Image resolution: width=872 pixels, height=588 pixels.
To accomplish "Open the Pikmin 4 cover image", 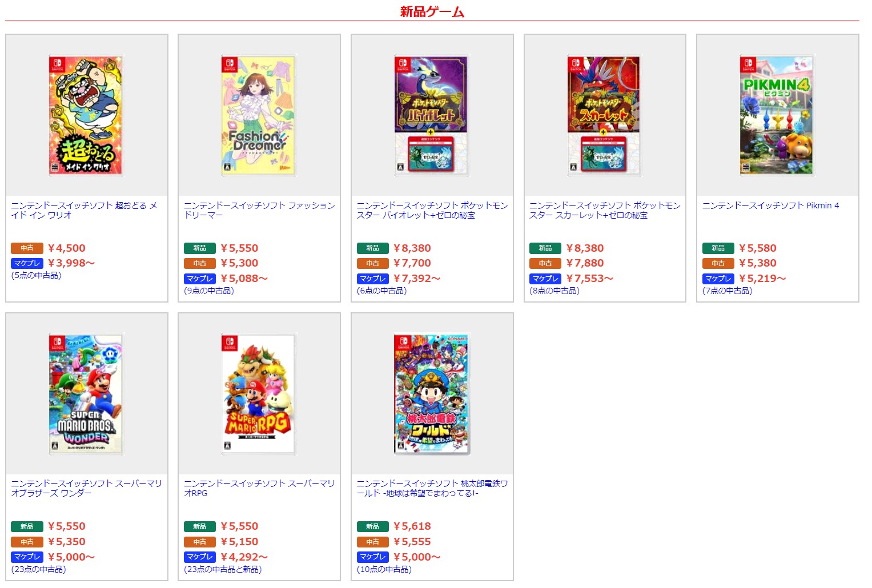I will pos(777,115).
